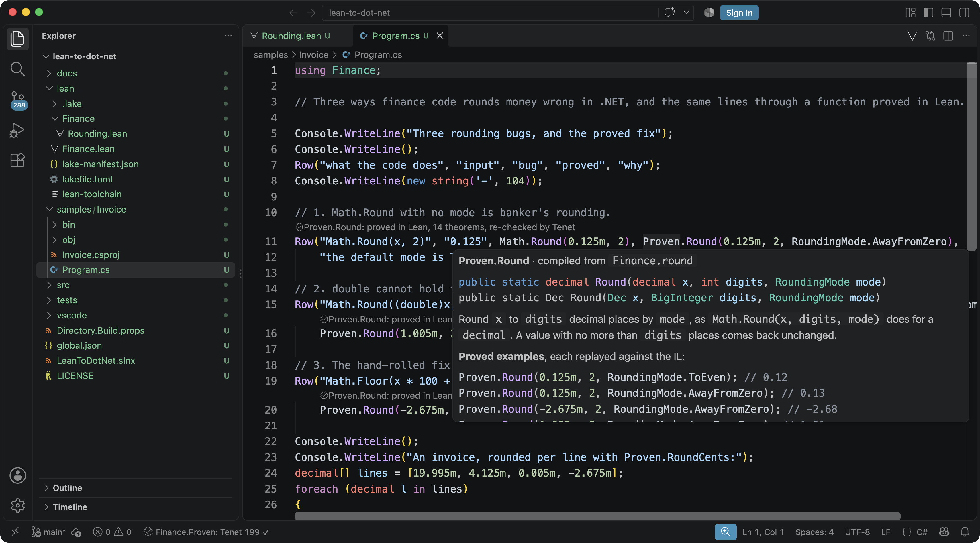Click the horizontal editor scrollbar
Screen dimensions: 980x543
pos(597,516)
